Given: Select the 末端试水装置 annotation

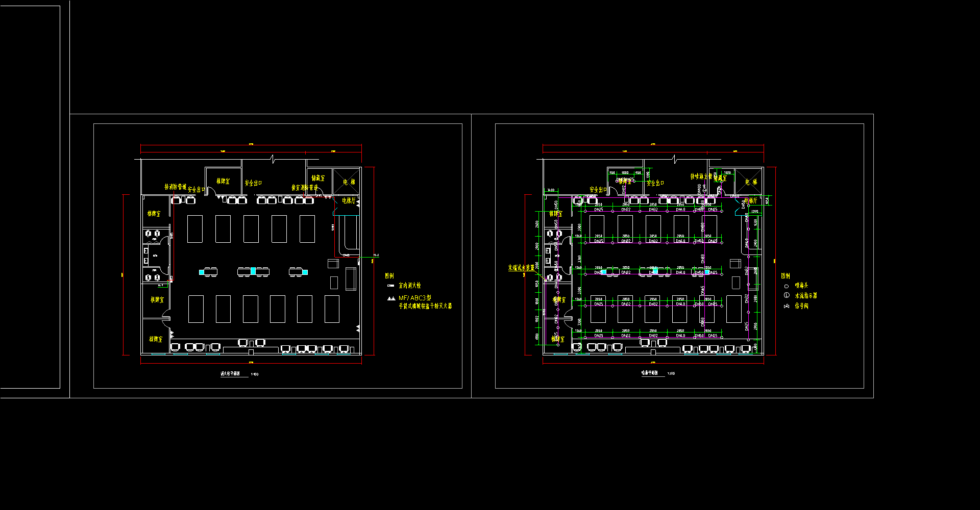Looking at the screenshot, I should [521, 267].
